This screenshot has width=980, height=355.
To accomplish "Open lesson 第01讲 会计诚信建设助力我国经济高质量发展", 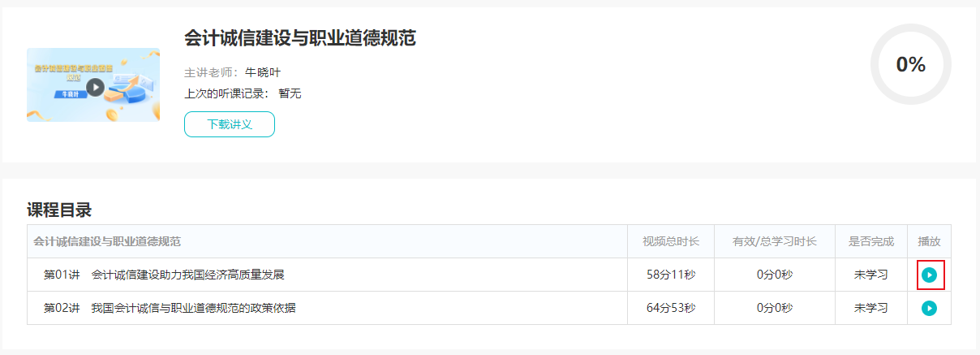I will pos(164,275).
